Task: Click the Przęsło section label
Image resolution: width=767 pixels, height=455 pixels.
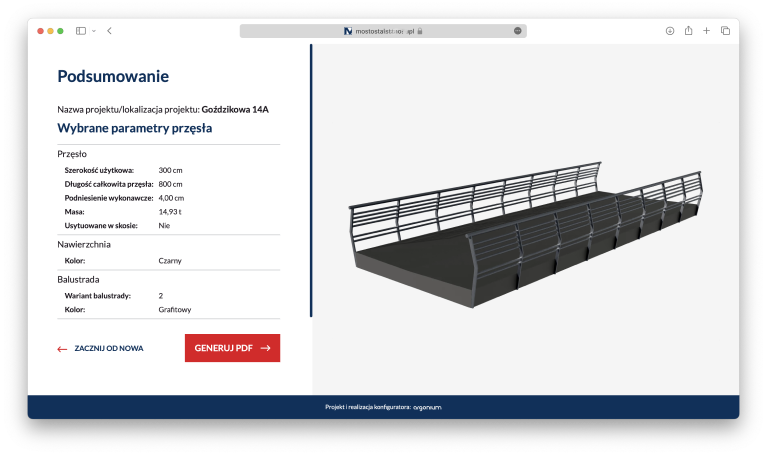Action: [x=72, y=154]
